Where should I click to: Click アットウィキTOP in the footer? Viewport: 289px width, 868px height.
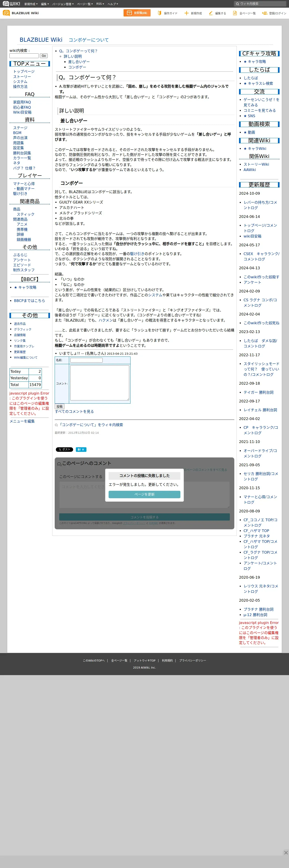click(145, 660)
